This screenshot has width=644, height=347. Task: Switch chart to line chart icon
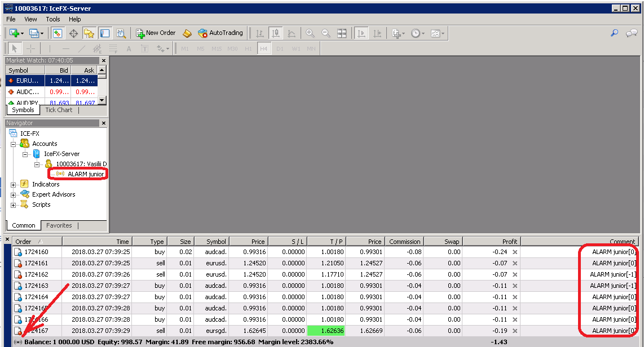(292, 33)
